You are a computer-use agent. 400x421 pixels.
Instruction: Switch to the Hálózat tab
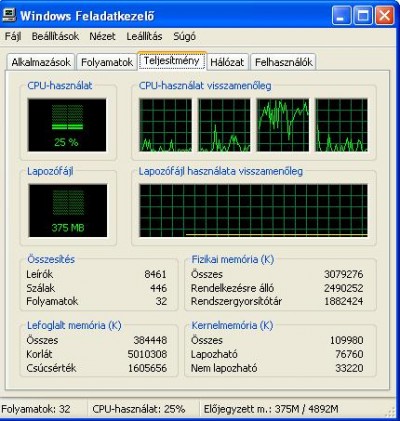click(227, 62)
